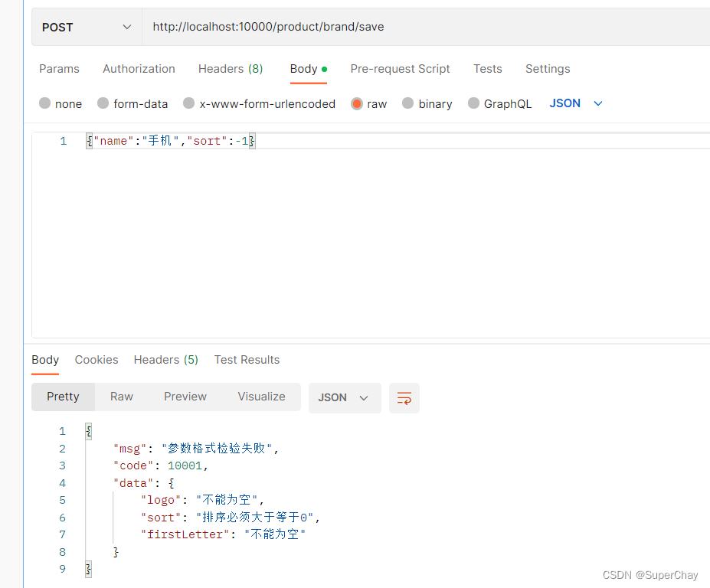The image size is (710, 588).
Task: Choose GraphQL body type
Action: pyautogui.click(x=499, y=103)
